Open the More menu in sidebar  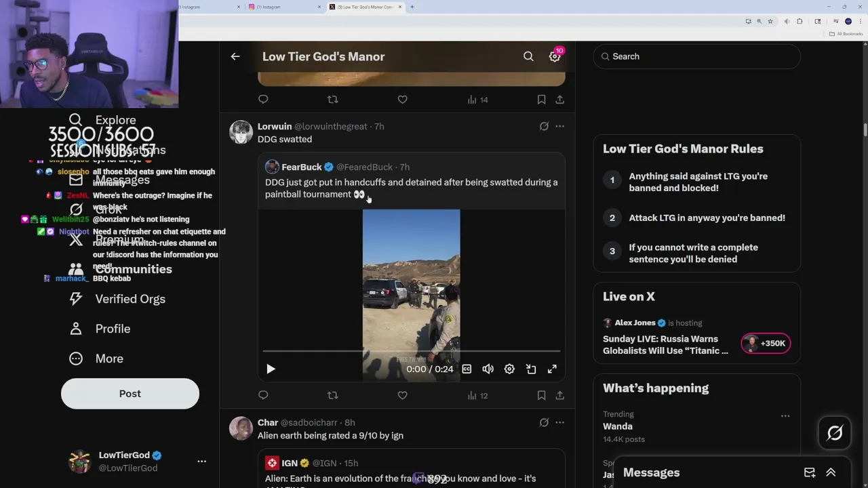(96, 359)
